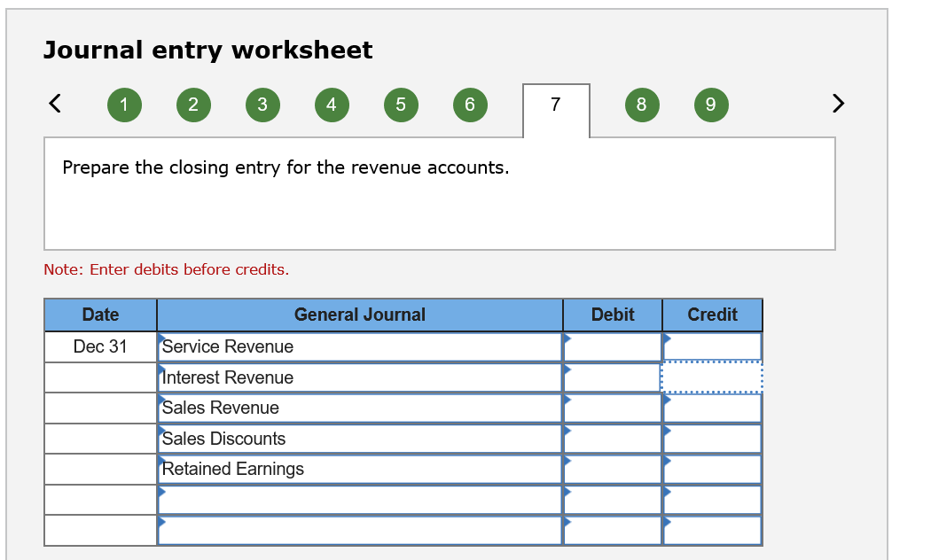Click the Date column header
931x560 pixels.
click(100, 315)
